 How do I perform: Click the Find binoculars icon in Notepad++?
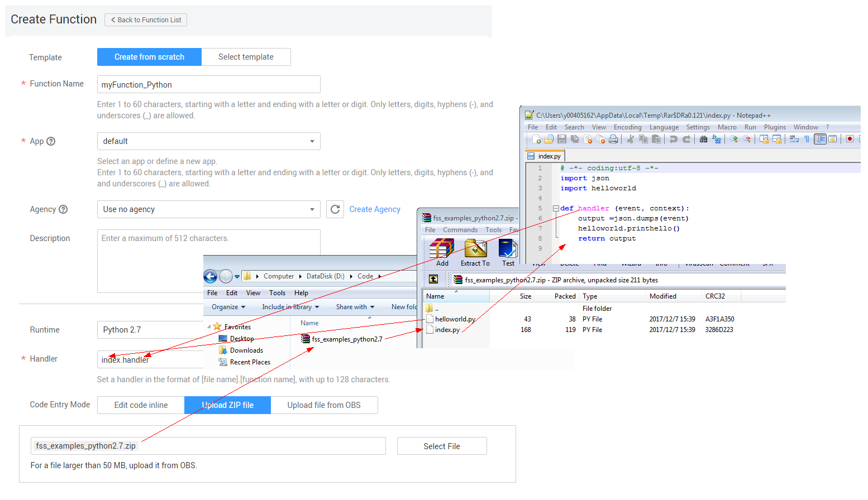point(704,139)
